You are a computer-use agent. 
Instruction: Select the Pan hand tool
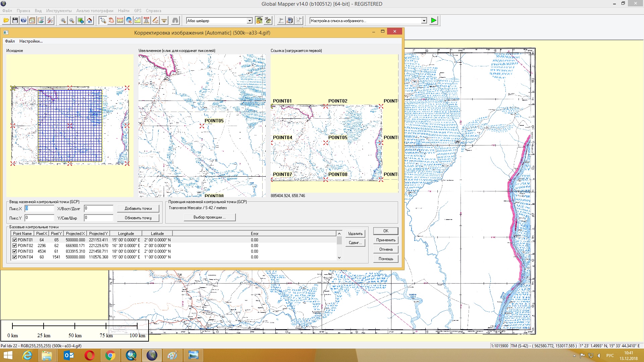[x=111, y=21]
